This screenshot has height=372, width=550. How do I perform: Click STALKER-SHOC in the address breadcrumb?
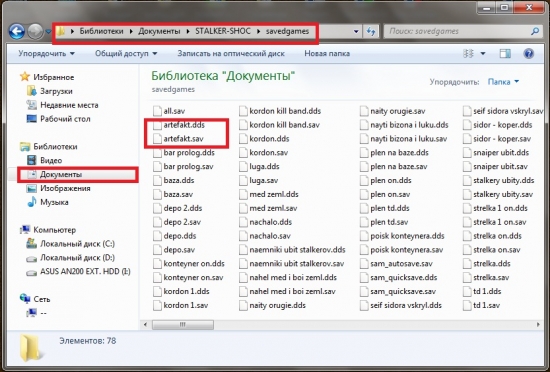click(223, 31)
